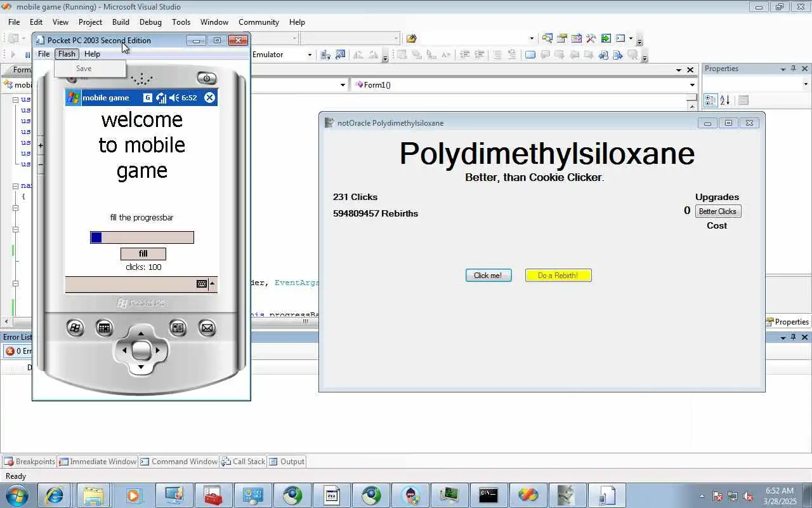Viewport: 812px width, 508px height.
Task: Open Properties object selector dropdown
Action: pyautogui.click(x=806, y=84)
